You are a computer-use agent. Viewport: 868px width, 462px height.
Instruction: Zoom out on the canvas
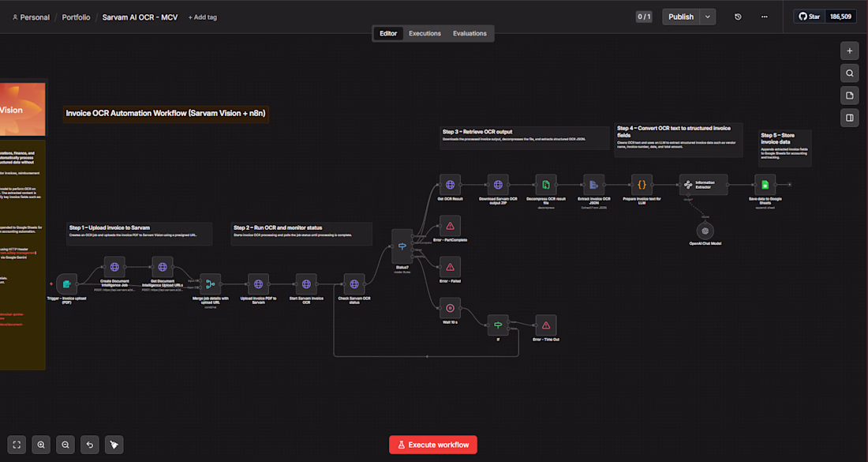tap(65, 445)
